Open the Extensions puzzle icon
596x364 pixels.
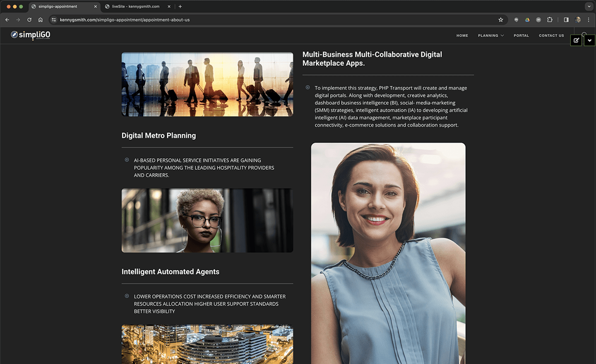click(550, 20)
